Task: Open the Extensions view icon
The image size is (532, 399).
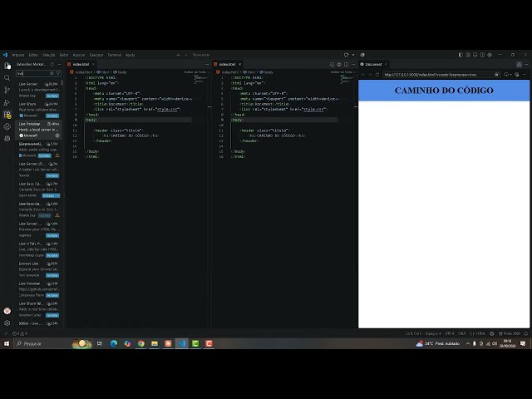Action: pos(7,115)
